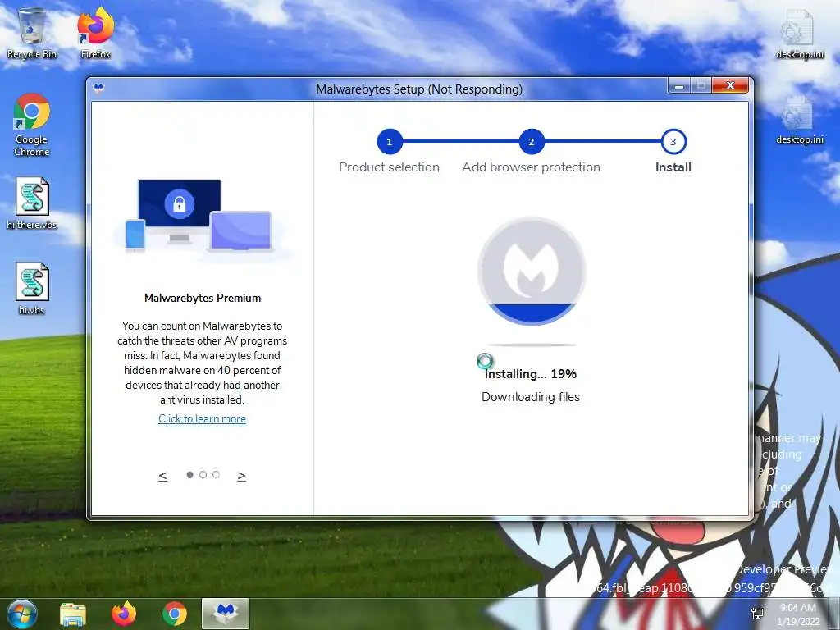Viewport: 840px width, 630px height.
Task: Open the Windows Start menu orb
Action: pyautogui.click(x=22, y=614)
